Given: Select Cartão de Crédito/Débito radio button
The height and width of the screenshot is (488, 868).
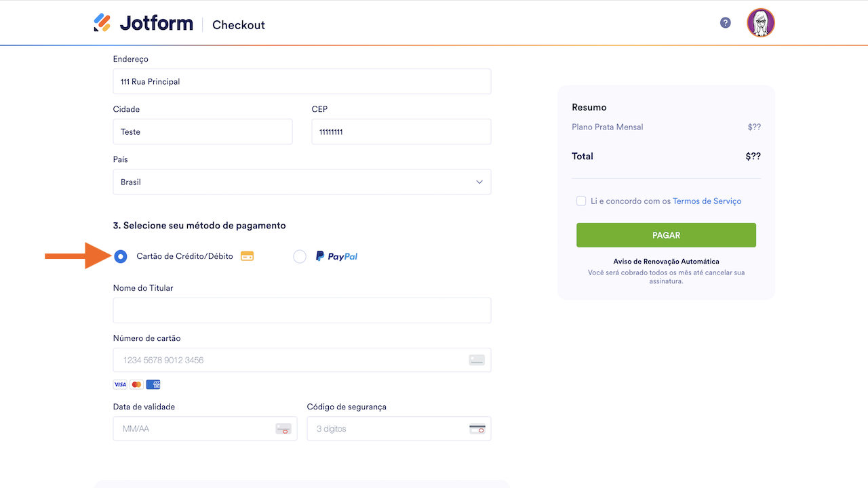Looking at the screenshot, I should pos(120,256).
